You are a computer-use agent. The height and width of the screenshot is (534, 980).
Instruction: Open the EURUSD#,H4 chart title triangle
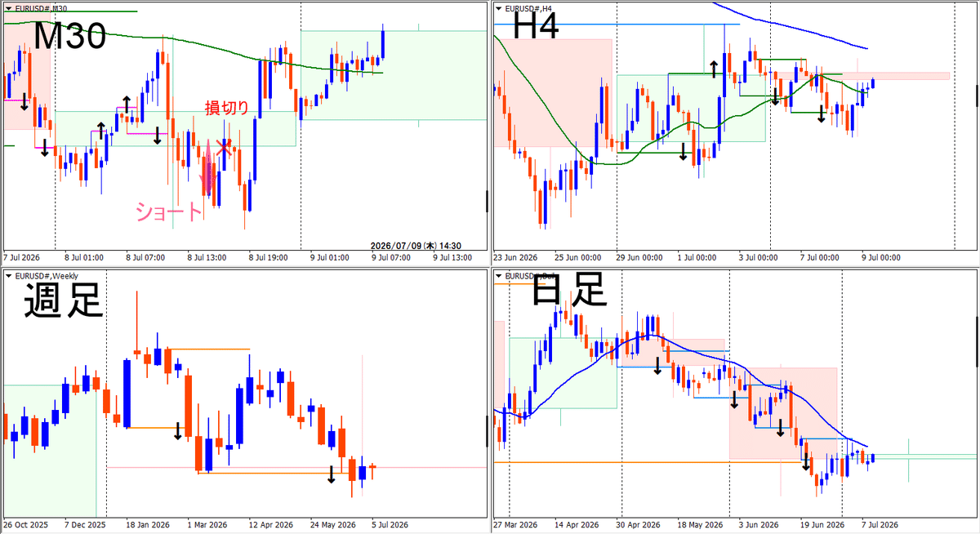[x=499, y=7]
